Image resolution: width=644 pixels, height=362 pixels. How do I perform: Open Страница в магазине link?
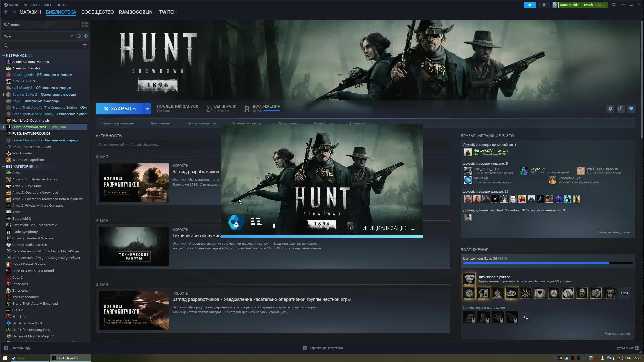117,123
